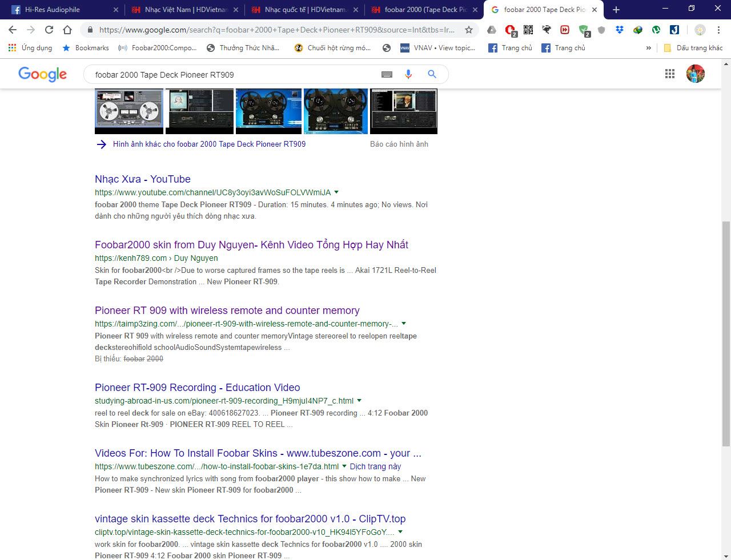Go forward to the next page
731x560 pixels.
31,30
